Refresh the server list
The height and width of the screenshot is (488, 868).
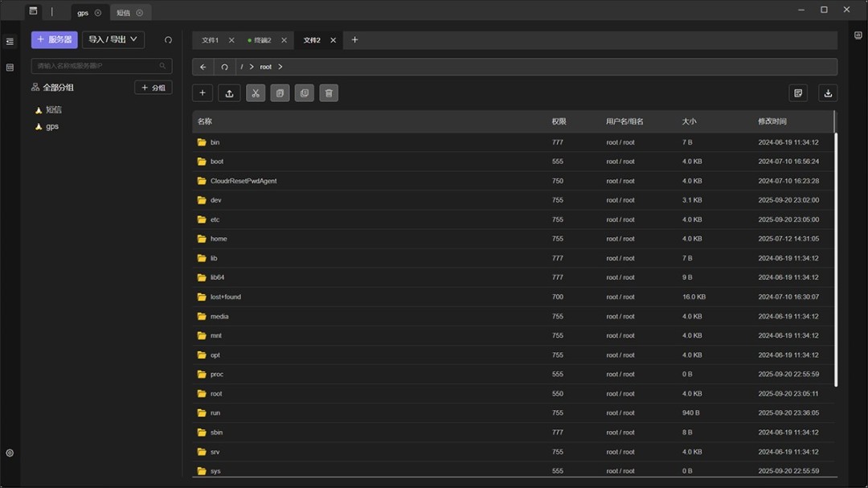168,39
